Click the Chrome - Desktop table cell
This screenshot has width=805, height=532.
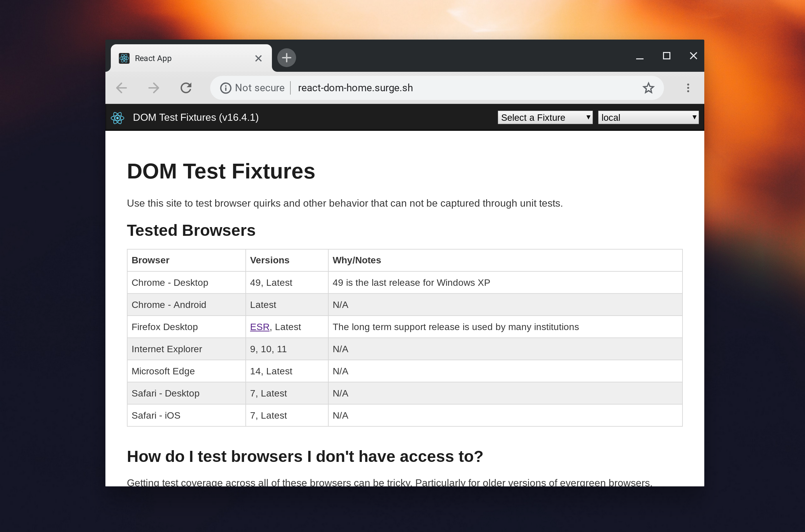pyautogui.click(x=170, y=283)
